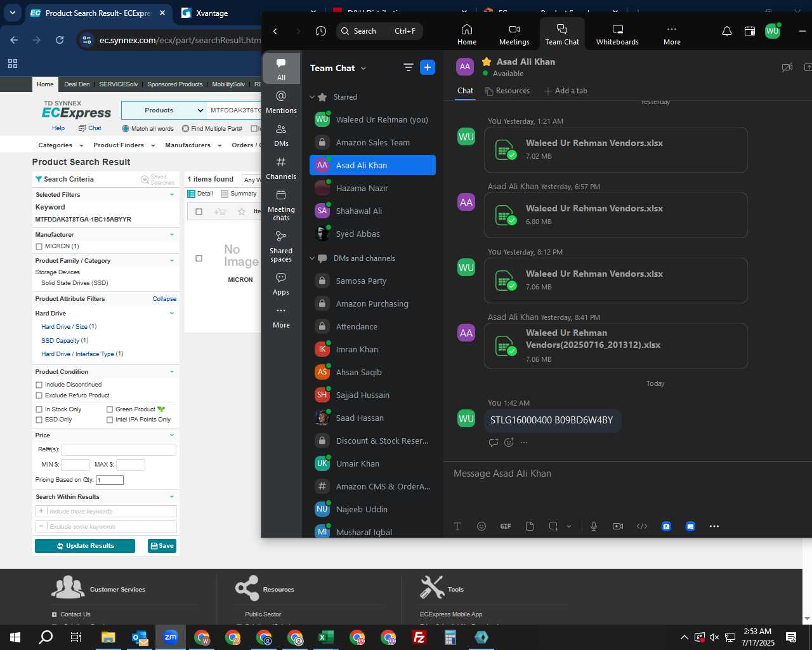Click Update Results button
This screenshot has height=650, width=812.
point(85,546)
